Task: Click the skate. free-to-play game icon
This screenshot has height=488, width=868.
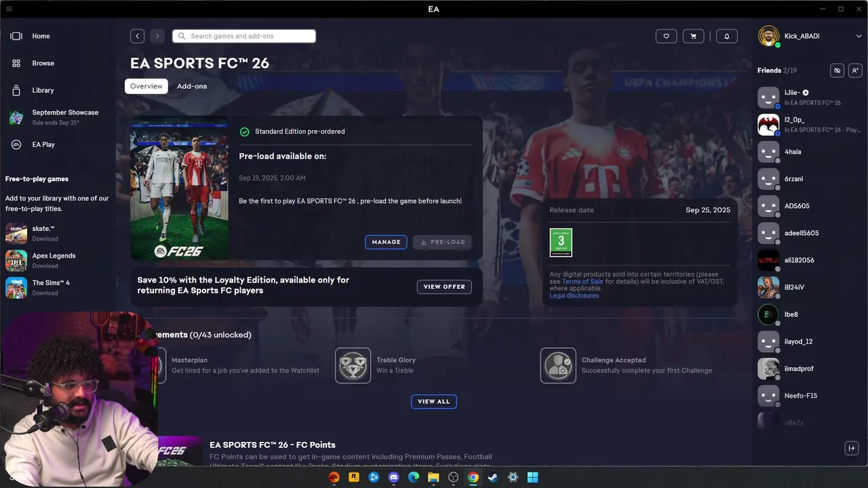Action: pos(16,233)
